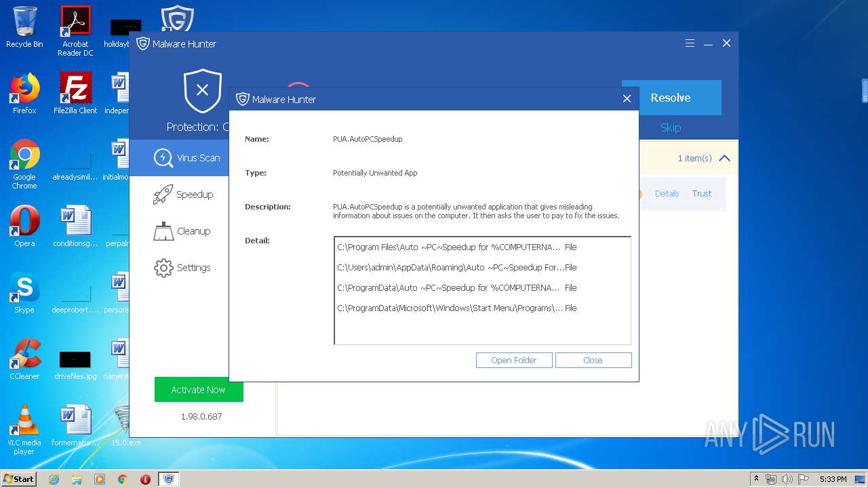Click the Details link in results
This screenshot has height=488, width=868.
pos(667,194)
